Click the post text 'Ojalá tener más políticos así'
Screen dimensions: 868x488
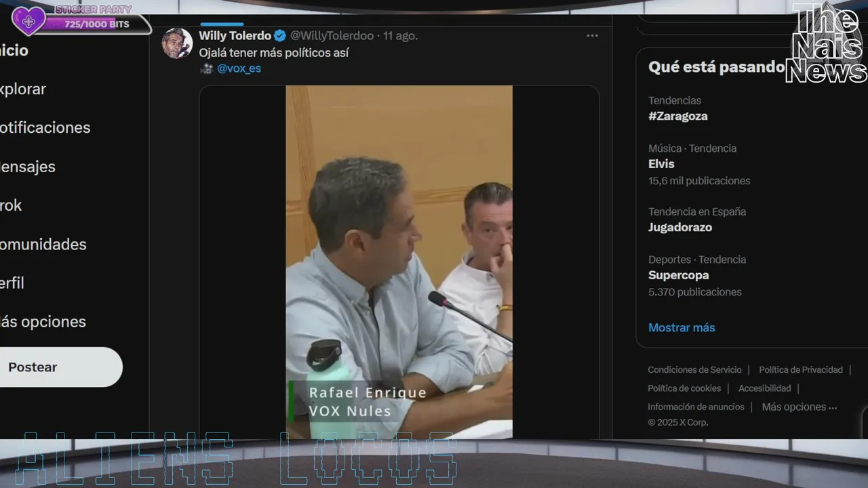tap(273, 52)
